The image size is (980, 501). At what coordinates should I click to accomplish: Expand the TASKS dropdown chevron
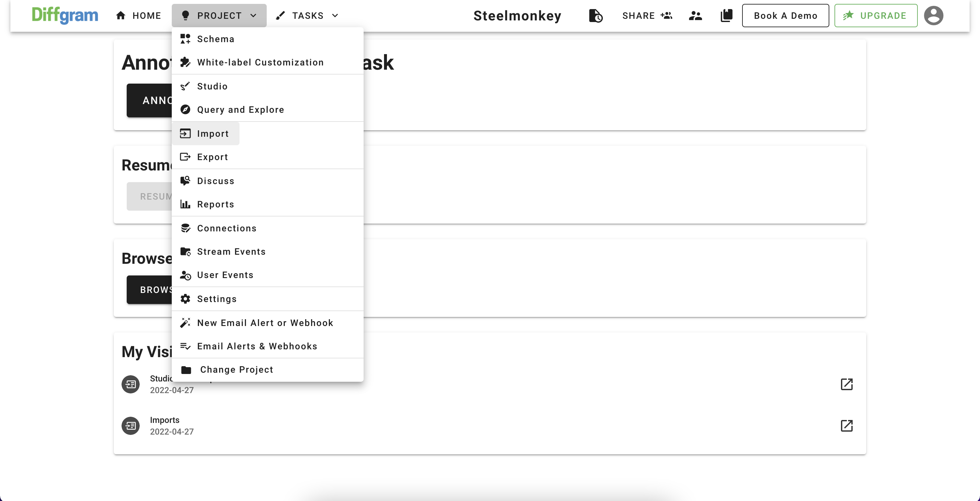pos(335,16)
